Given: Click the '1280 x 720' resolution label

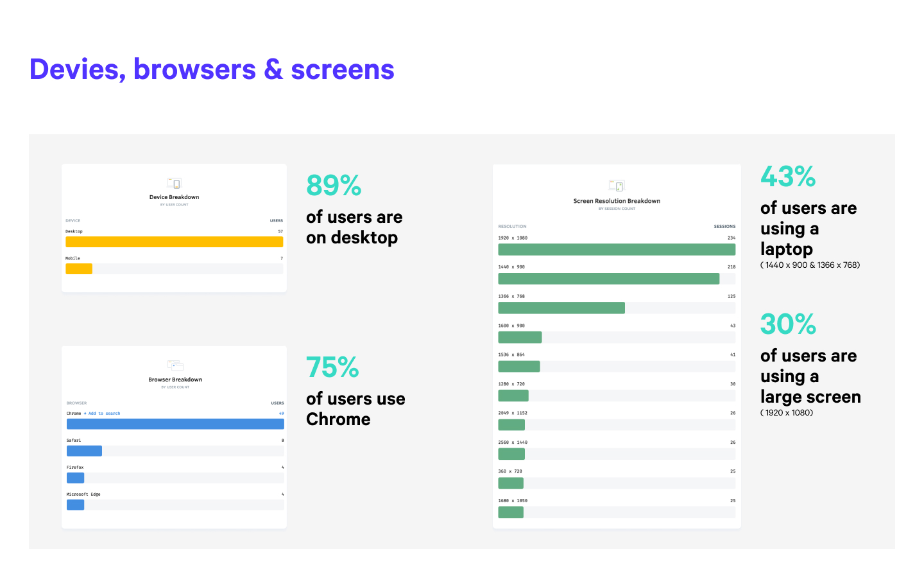Looking at the screenshot, I should 511,384.
